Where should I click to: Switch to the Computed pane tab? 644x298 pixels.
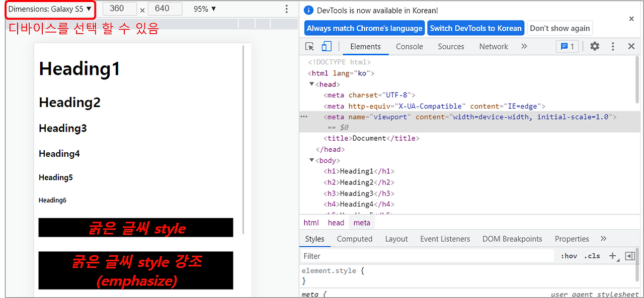(355, 239)
